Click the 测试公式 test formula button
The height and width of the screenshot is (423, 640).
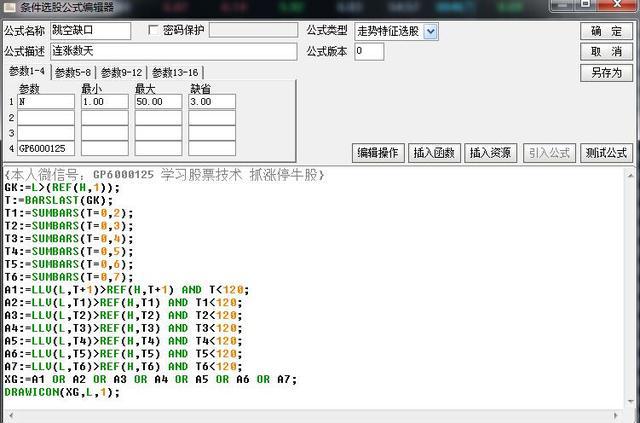pos(607,153)
